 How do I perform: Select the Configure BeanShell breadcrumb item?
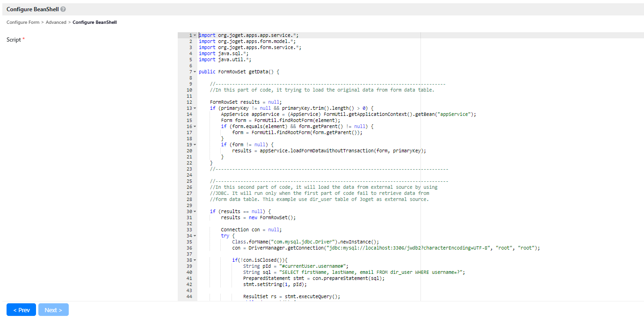click(94, 22)
